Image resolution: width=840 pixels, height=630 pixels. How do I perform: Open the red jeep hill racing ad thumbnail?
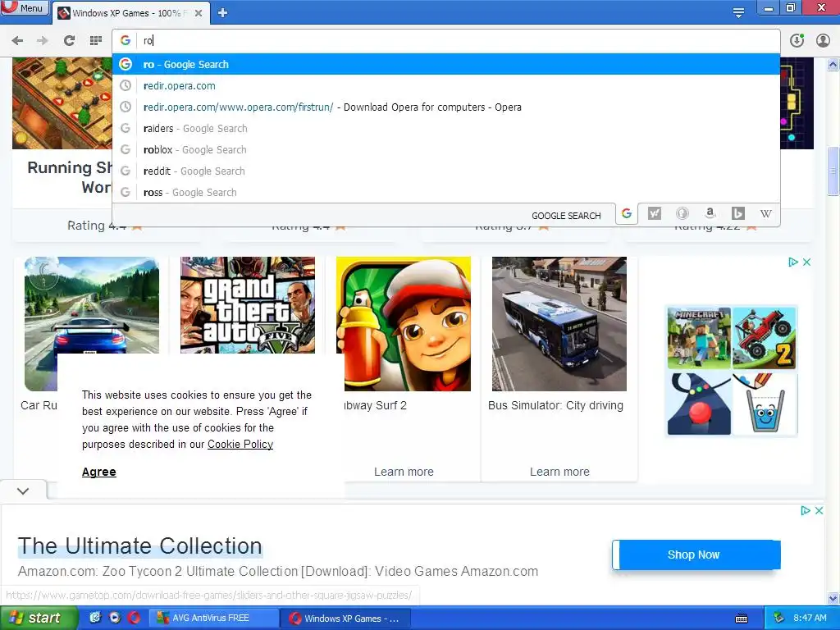[765, 337]
